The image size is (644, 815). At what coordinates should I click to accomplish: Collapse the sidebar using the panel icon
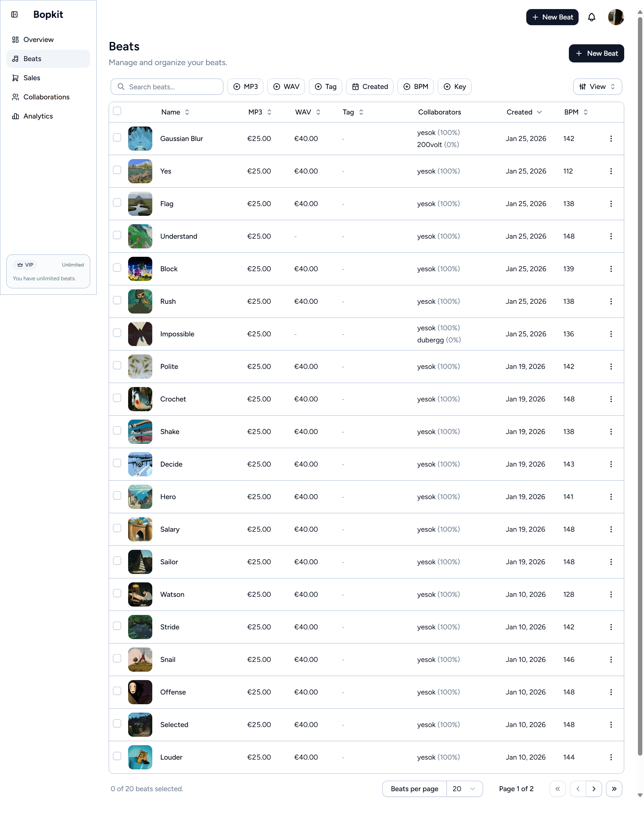(x=14, y=14)
